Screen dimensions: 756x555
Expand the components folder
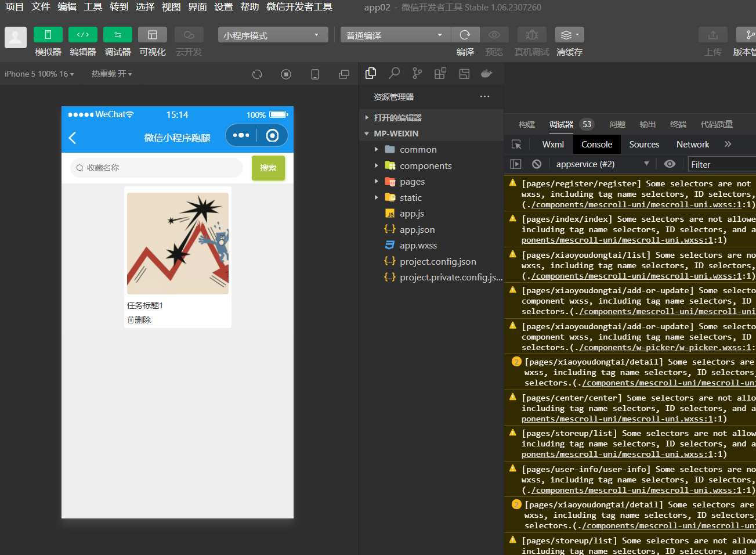(431, 165)
